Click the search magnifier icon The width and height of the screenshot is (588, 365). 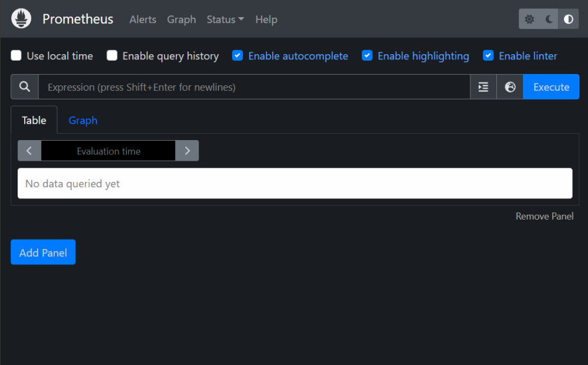(x=25, y=87)
